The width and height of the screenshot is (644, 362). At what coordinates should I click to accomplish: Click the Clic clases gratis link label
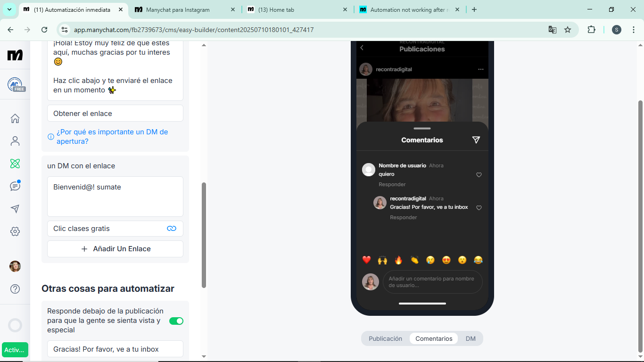pyautogui.click(x=81, y=229)
